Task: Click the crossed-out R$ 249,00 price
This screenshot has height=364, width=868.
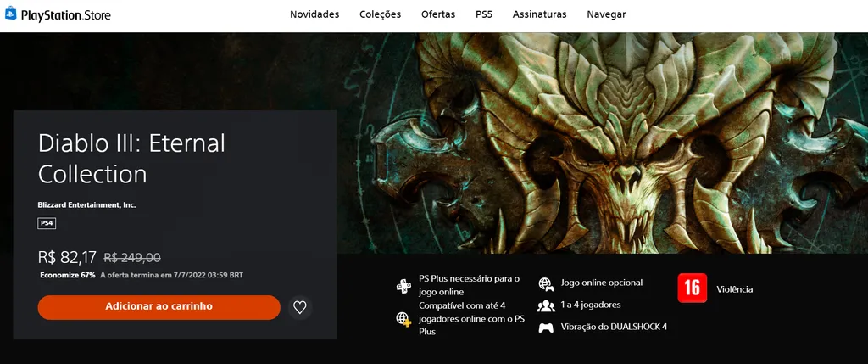Action: pos(132,258)
